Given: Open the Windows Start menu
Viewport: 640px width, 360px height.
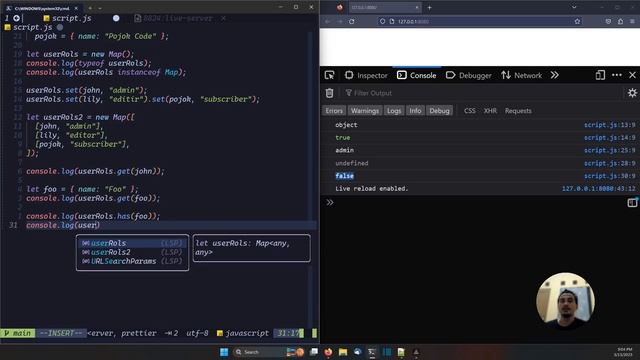Looking at the screenshot, I should coord(224,352).
